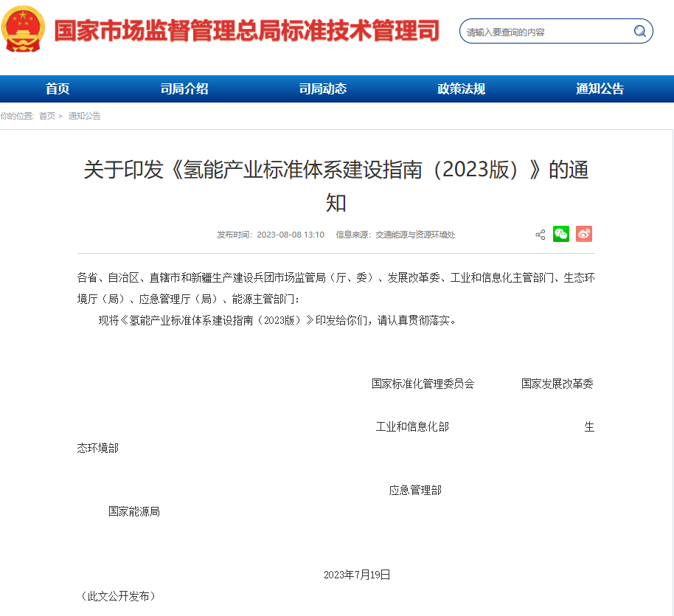This screenshot has width=674, height=616.
Task: Open 通知公告 in the blue navigation bar
Action: [600, 89]
